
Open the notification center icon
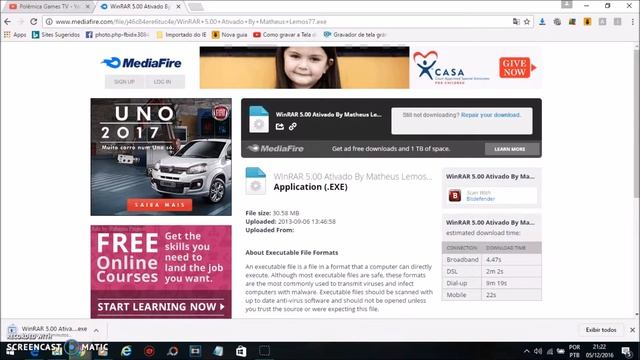pos(626,351)
